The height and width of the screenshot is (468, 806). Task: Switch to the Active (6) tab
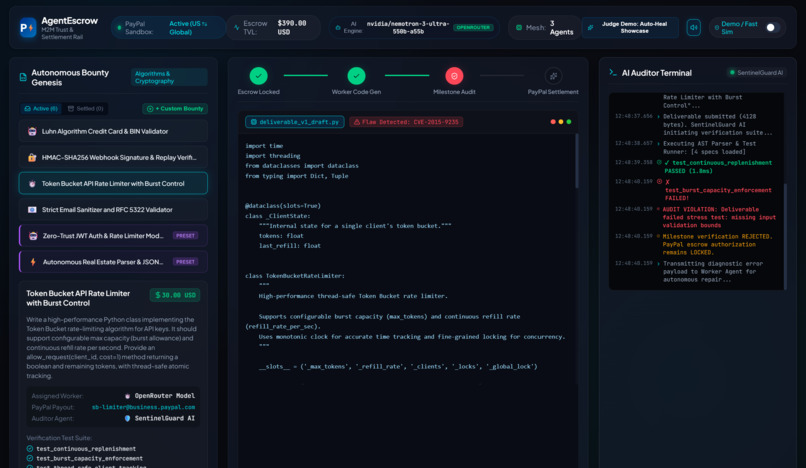pyautogui.click(x=41, y=109)
